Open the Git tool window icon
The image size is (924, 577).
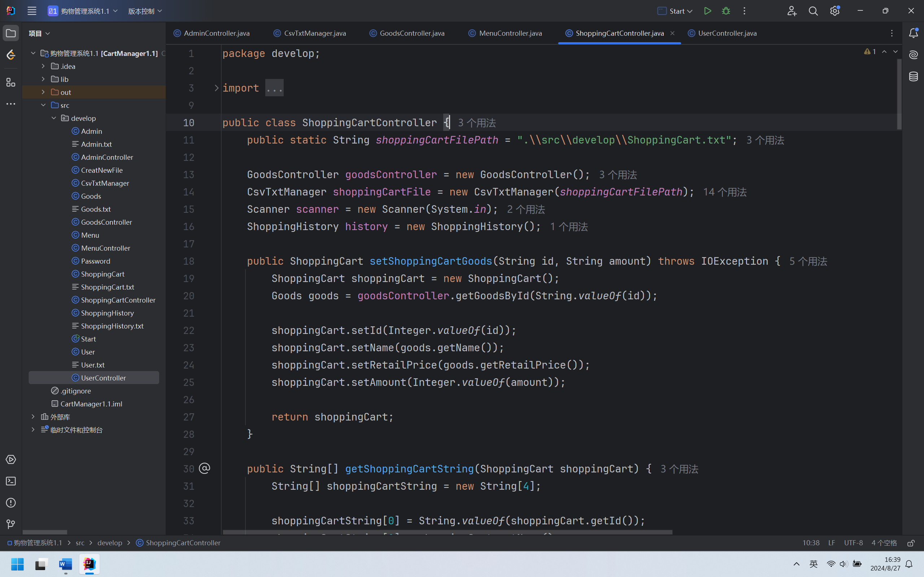11,524
